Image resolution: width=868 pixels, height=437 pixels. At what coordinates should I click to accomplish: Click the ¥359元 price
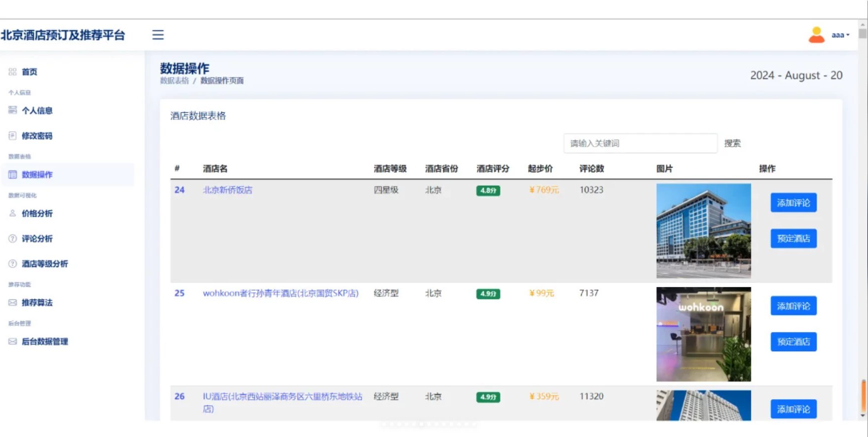tap(544, 396)
